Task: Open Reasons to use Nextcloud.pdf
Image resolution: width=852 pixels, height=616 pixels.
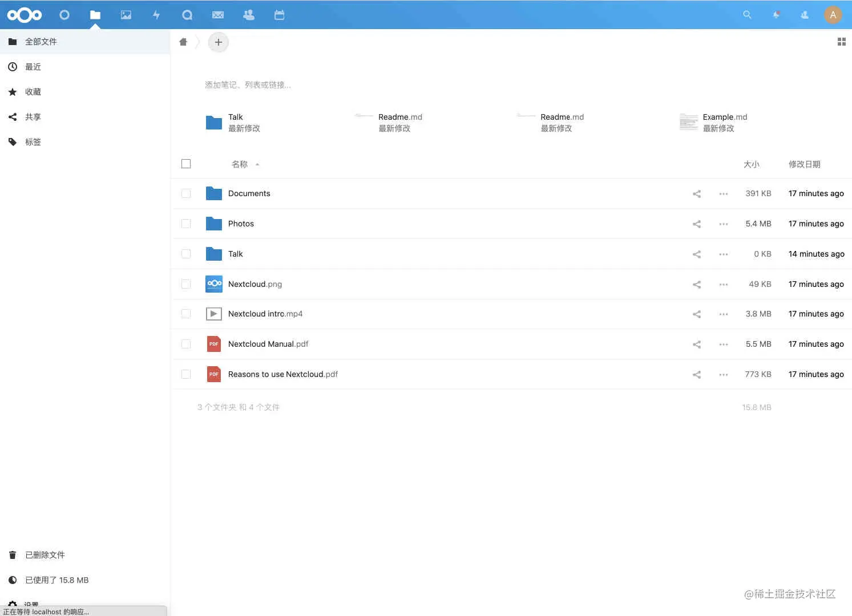Action: pyautogui.click(x=283, y=374)
